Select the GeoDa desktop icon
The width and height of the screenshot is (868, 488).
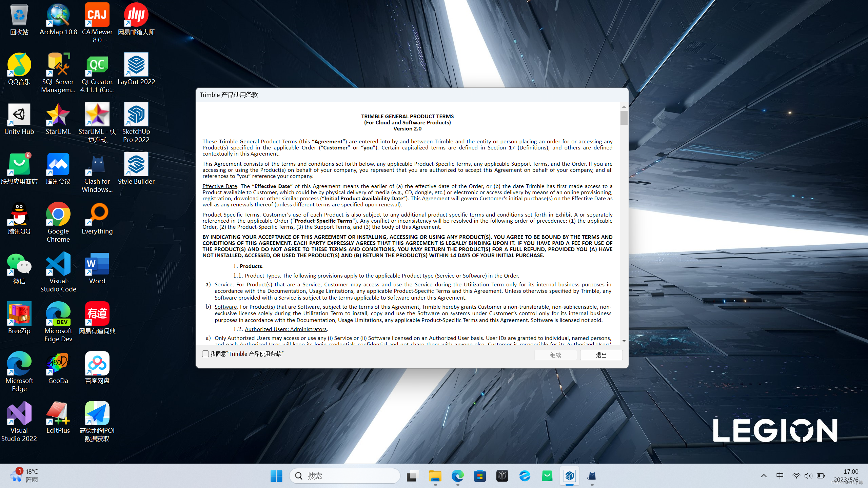tap(58, 368)
